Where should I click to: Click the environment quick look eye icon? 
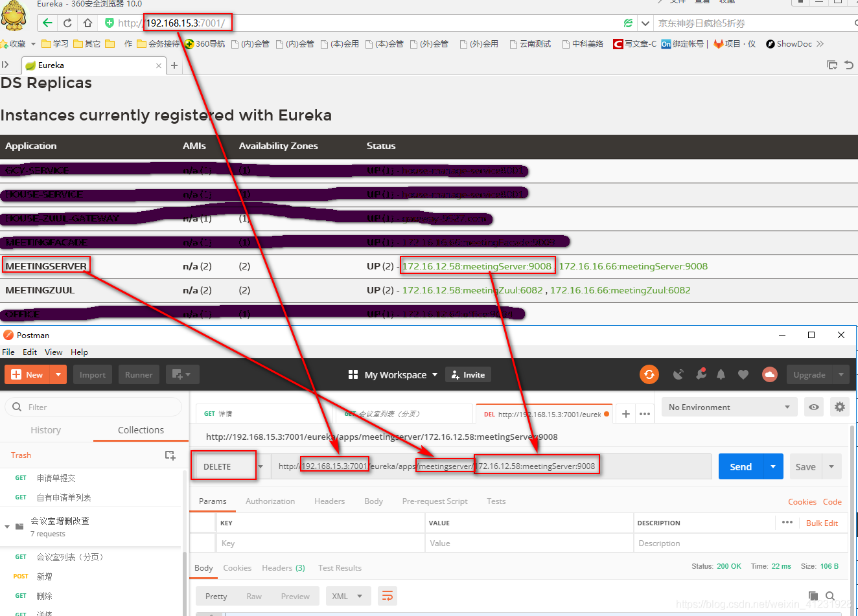(814, 407)
